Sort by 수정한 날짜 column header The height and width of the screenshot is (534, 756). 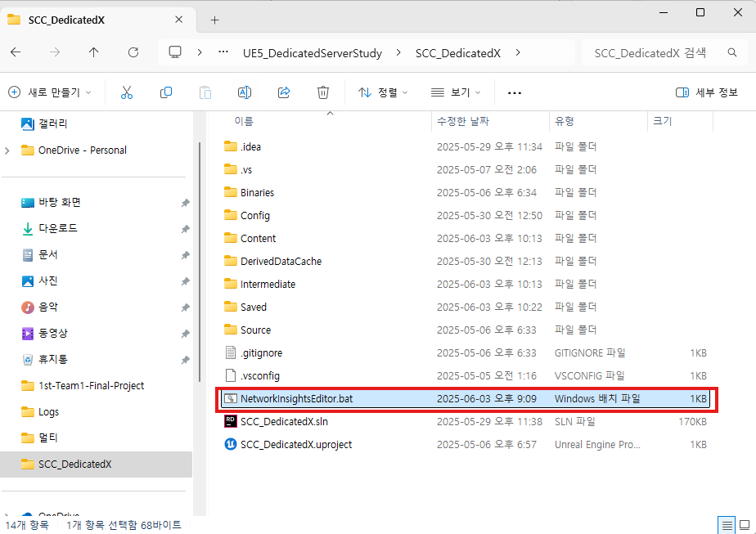point(490,122)
